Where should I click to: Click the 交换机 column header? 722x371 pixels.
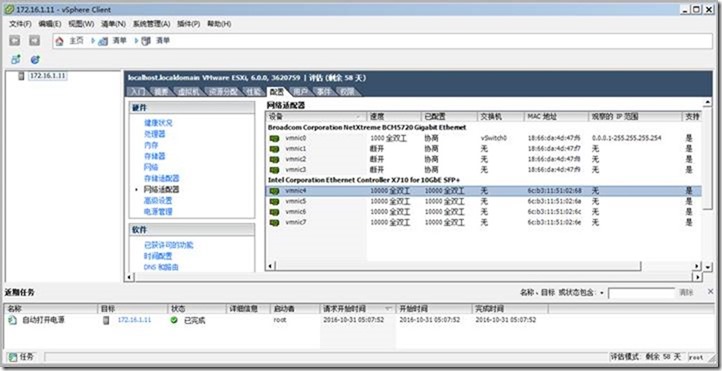(x=501, y=117)
